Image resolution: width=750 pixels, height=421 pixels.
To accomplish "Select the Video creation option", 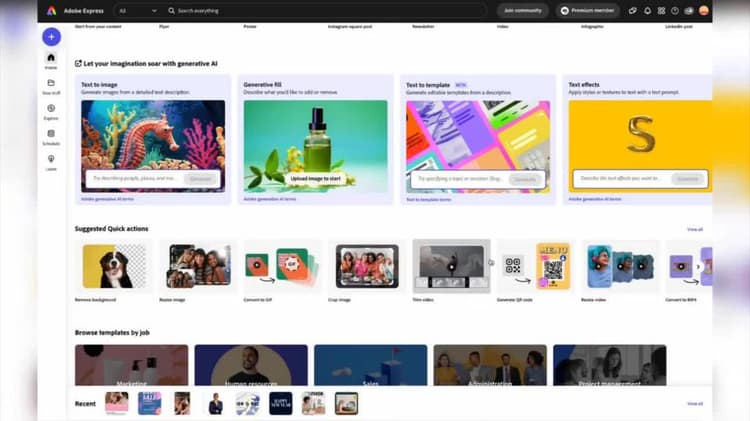I will (502, 27).
